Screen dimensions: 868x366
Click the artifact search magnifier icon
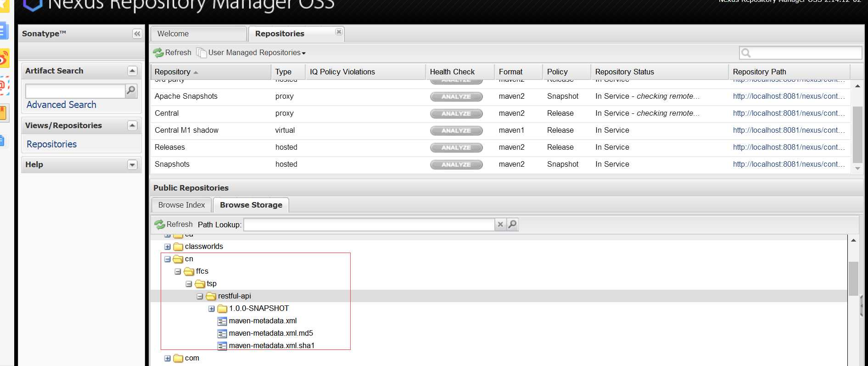(x=131, y=91)
